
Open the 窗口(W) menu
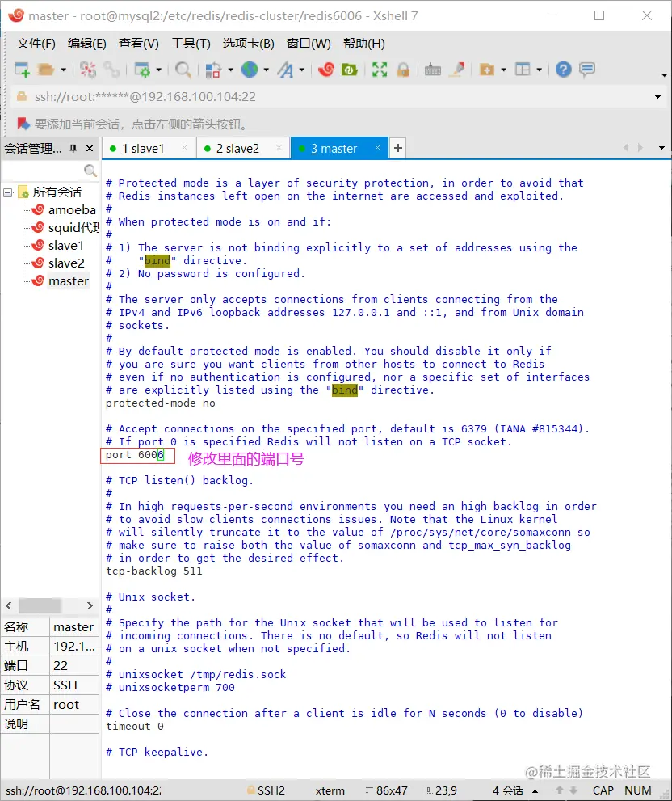pos(309,44)
